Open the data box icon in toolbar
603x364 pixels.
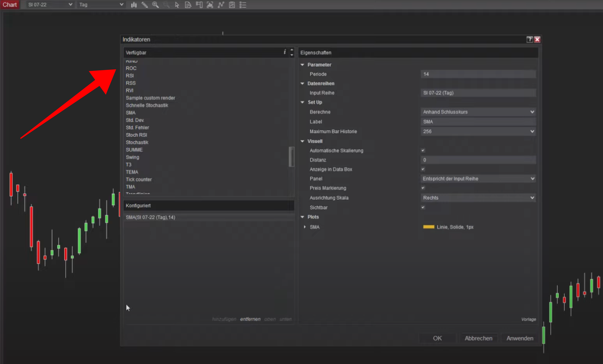(x=188, y=5)
